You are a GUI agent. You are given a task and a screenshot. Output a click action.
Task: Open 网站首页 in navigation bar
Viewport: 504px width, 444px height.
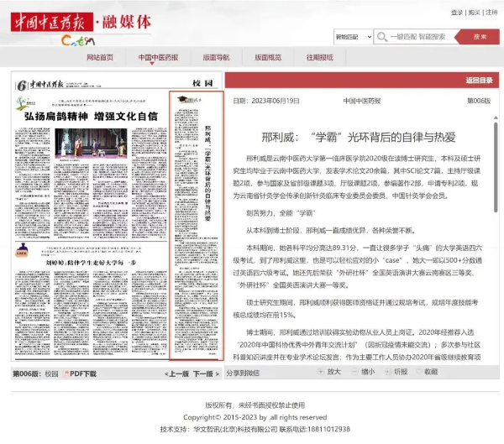tap(100, 57)
